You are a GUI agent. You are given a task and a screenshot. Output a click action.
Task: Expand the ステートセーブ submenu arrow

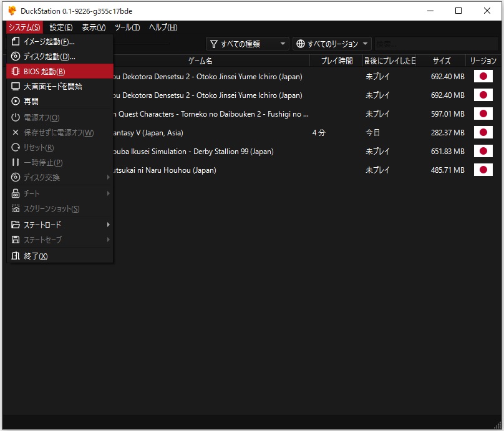point(109,240)
